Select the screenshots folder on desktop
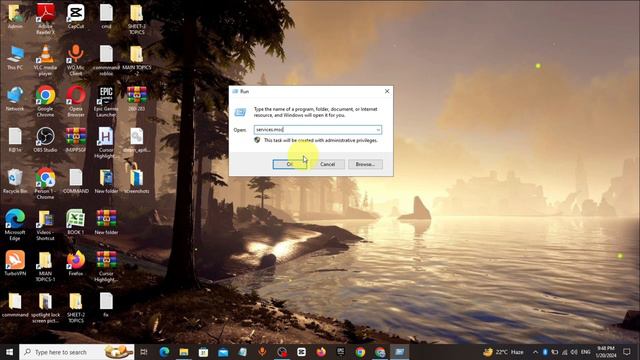The width and height of the screenshot is (640, 360). pos(137,181)
